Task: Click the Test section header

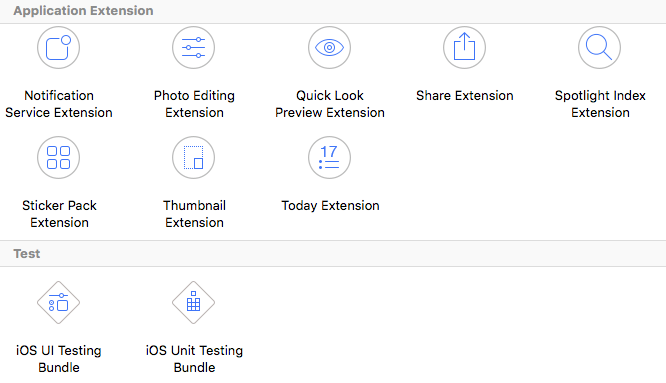Action: pos(27,253)
